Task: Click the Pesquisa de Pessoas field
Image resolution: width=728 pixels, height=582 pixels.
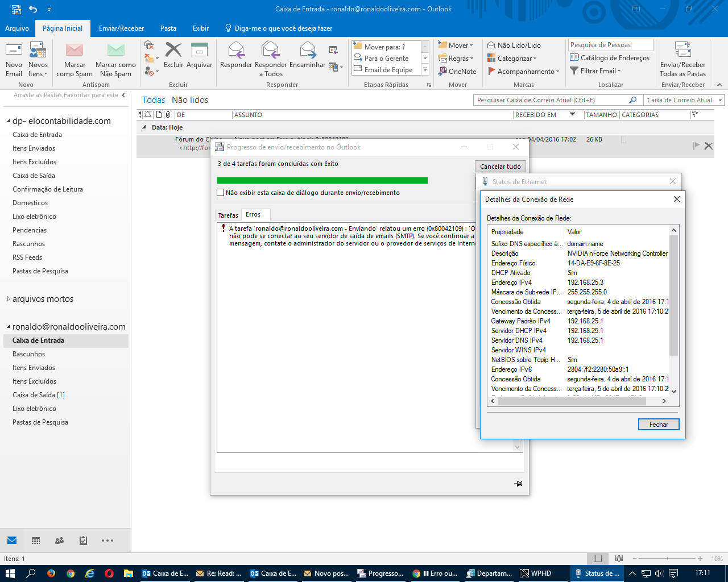Action: pos(610,45)
